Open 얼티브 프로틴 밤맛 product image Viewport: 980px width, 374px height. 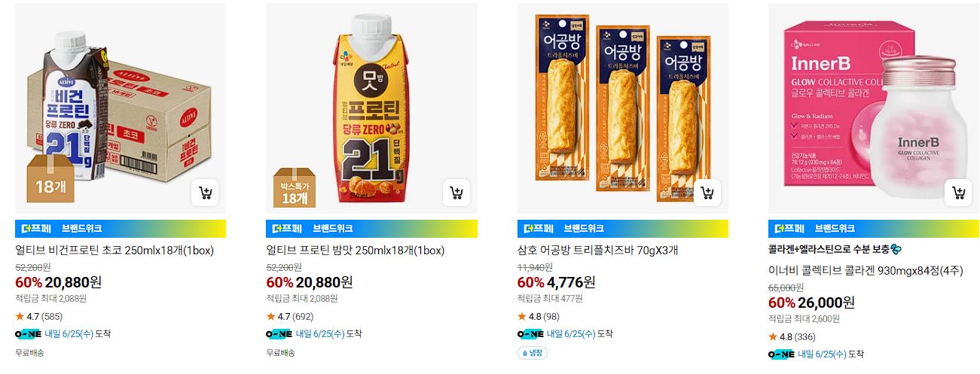point(371,108)
